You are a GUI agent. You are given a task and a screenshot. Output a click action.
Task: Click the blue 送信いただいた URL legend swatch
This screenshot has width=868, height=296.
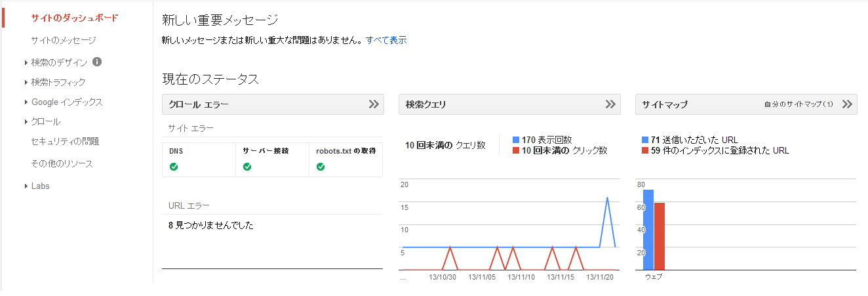[x=645, y=140]
